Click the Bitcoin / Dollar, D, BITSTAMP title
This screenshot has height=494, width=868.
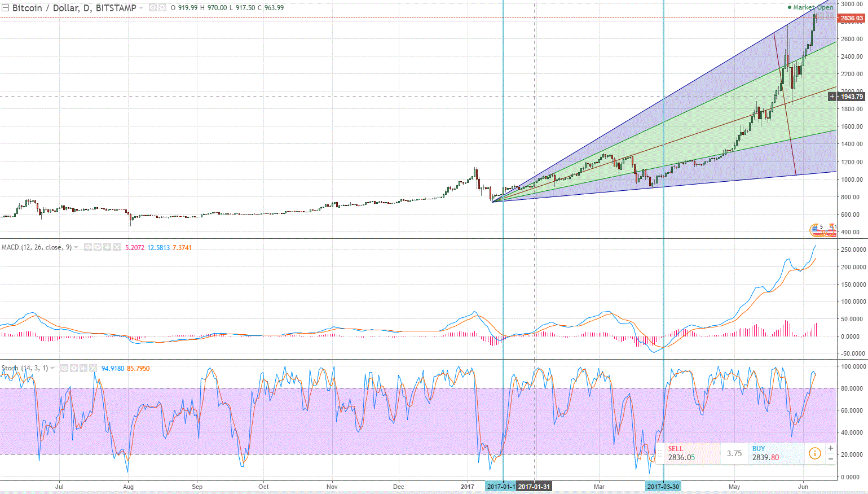74,8
